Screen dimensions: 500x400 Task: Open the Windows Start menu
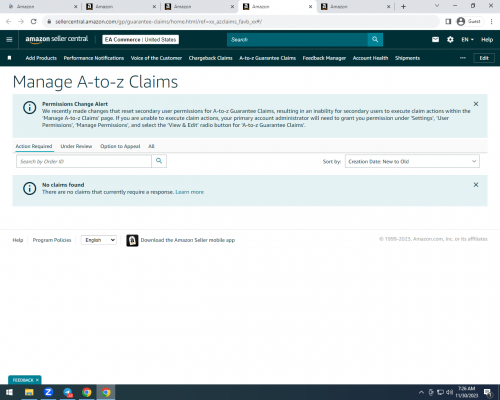click(9, 392)
